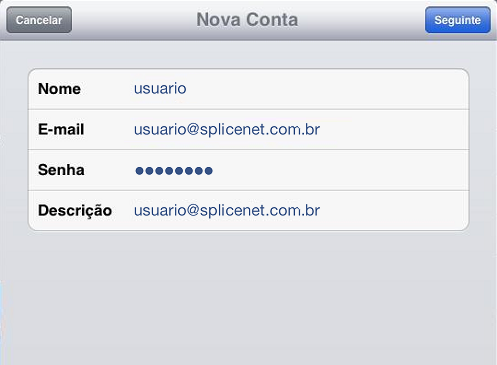
Task: Place cursor after usuario in Nome row
Action: (188, 89)
